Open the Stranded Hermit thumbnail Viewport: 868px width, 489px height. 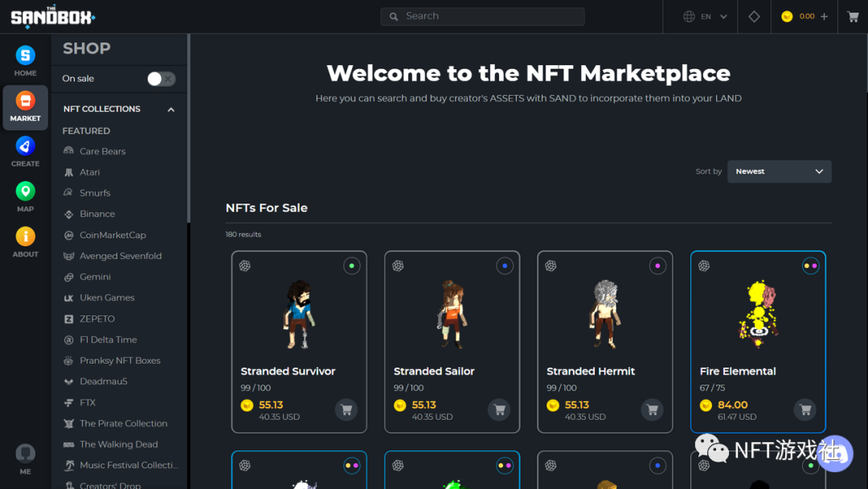pos(605,314)
